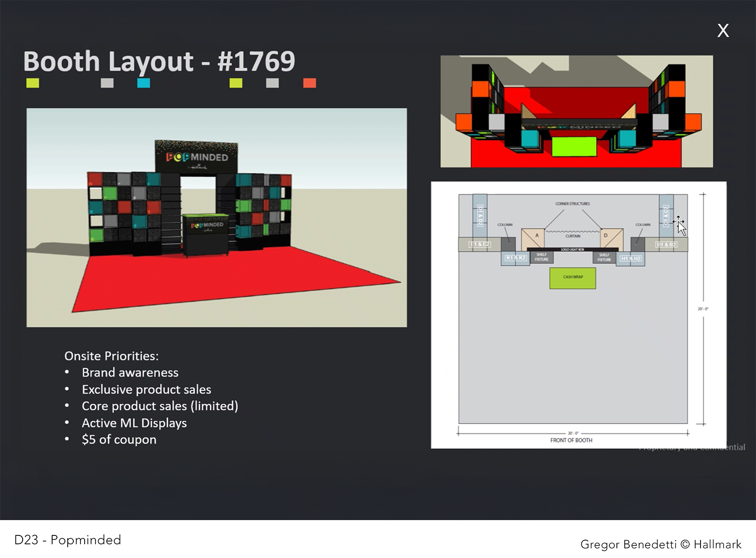756x558 pixels.
Task: Click the "Exclusive product sales" bullet
Action: (147, 390)
